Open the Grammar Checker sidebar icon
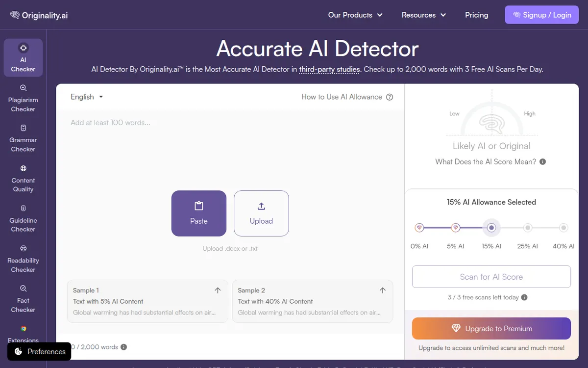This screenshot has height=368, width=588. pos(23,128)
